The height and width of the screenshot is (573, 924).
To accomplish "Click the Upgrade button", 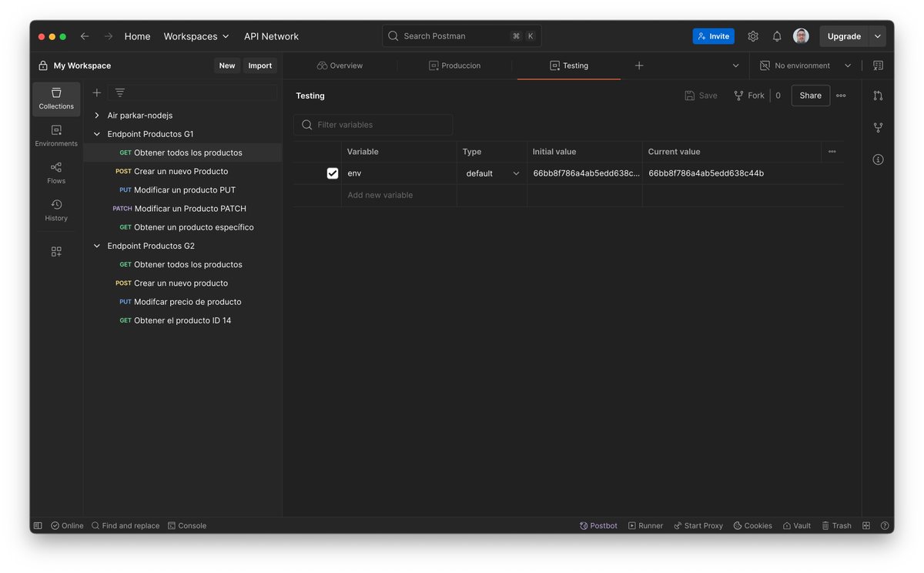I will pyautogui.click(x=844, y=36).
